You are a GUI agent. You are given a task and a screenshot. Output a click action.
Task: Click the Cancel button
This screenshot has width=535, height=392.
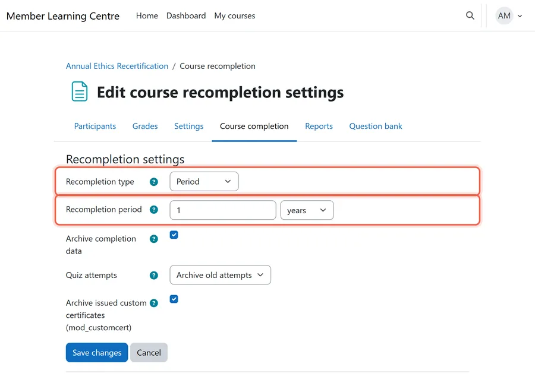[149, 352]
